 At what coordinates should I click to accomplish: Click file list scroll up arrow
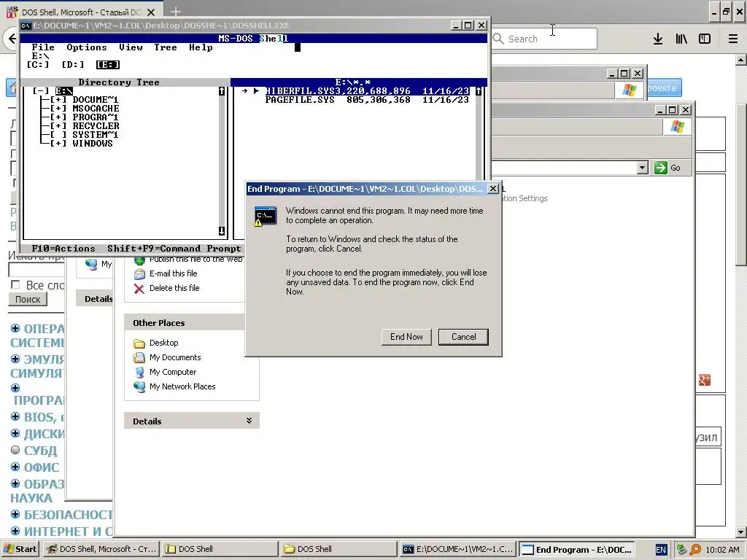point(479,91)
